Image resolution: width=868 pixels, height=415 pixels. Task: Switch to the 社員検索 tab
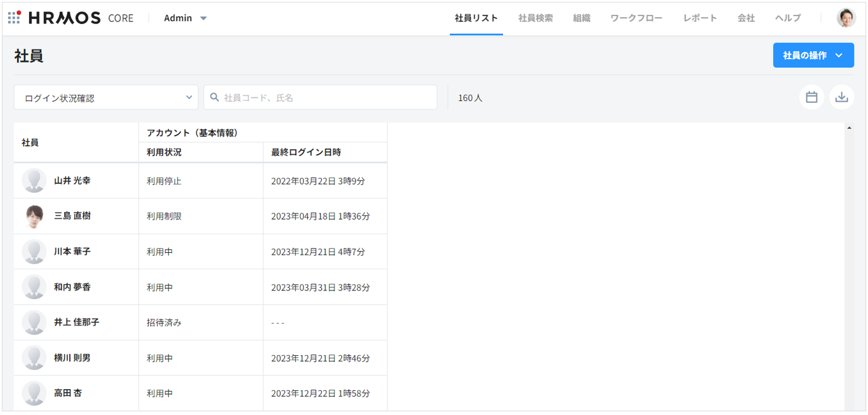pos(535,18)
